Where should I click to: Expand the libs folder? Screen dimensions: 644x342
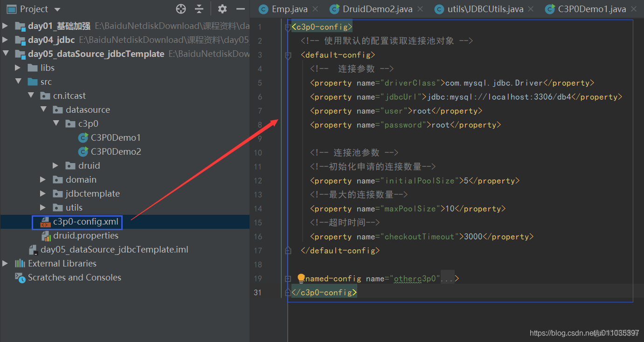(18, 68)
